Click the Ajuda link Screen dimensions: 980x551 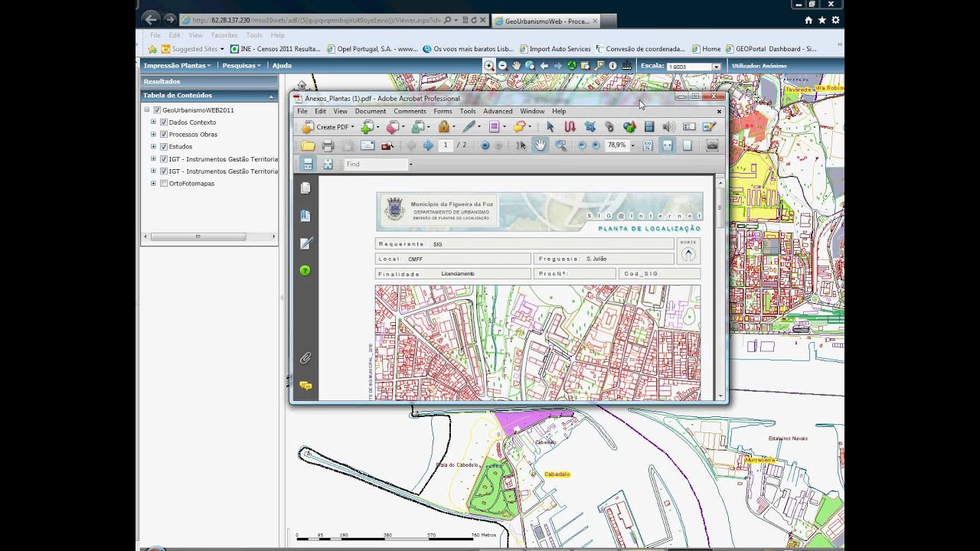click(x=282, y=66)
